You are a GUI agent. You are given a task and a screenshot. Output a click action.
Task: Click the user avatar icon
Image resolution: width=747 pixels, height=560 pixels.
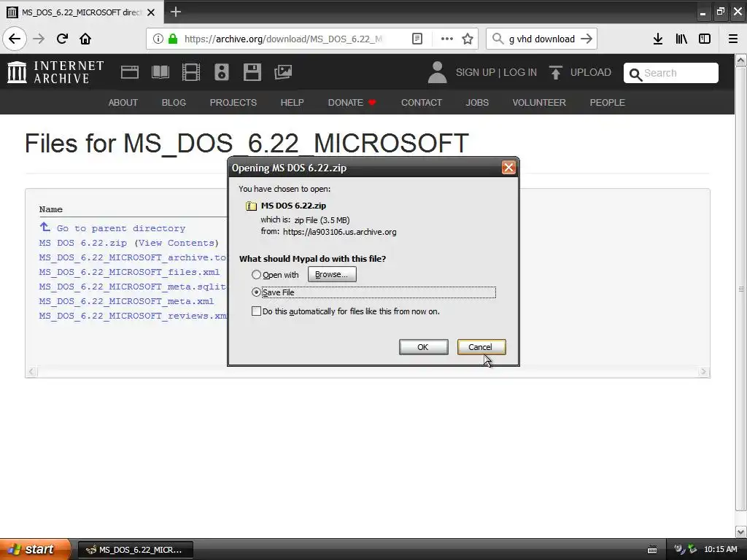(x=437, y=72)
